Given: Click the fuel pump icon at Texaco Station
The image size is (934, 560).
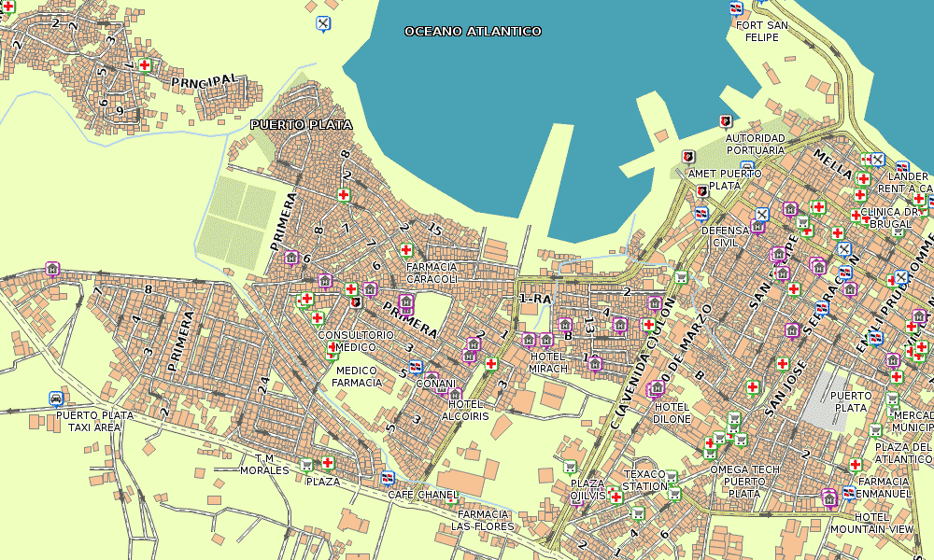Looking at the screenshot, I should coord(671,476).
